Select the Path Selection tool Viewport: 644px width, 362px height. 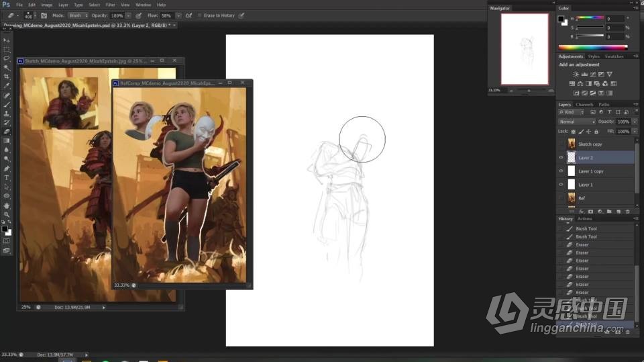click(7, 187)
